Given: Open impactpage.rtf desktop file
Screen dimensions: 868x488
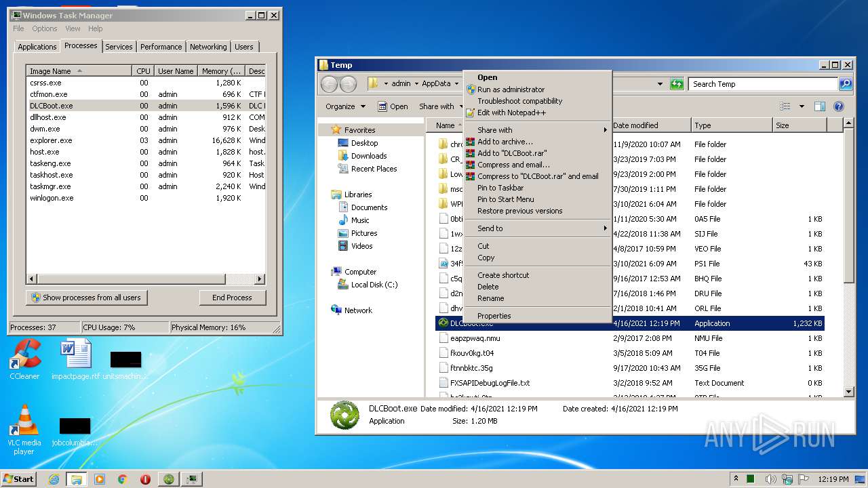Looking at the screenshot, I should click(75, 359).
